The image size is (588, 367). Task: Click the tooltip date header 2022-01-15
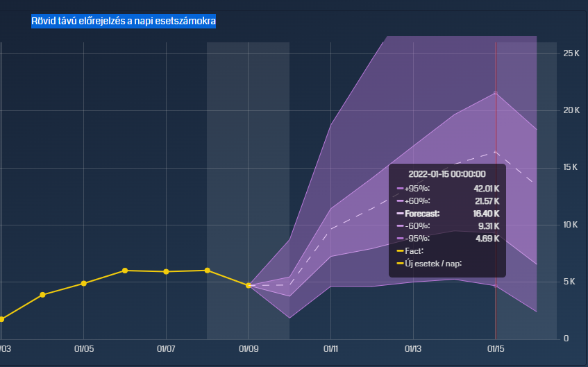(x=447, y=174)
